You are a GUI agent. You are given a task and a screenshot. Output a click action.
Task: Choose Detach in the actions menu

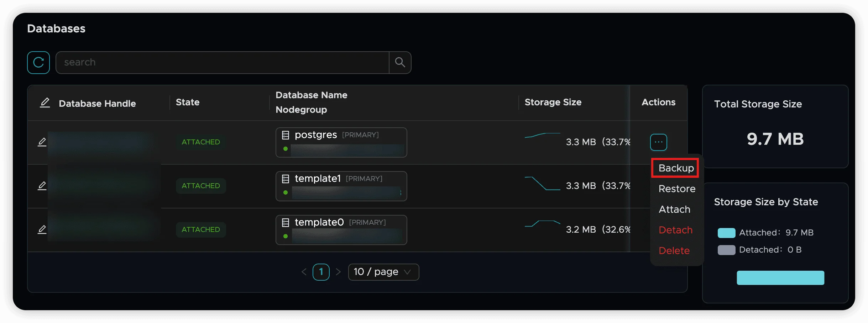675,230
